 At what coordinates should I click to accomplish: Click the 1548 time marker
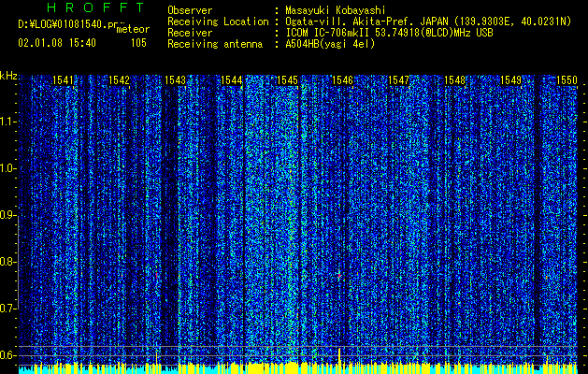(x=455, y=80)
